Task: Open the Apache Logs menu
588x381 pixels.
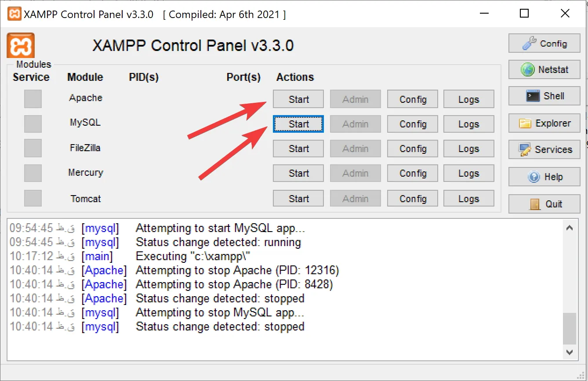Action: click(x=469, y=99)
